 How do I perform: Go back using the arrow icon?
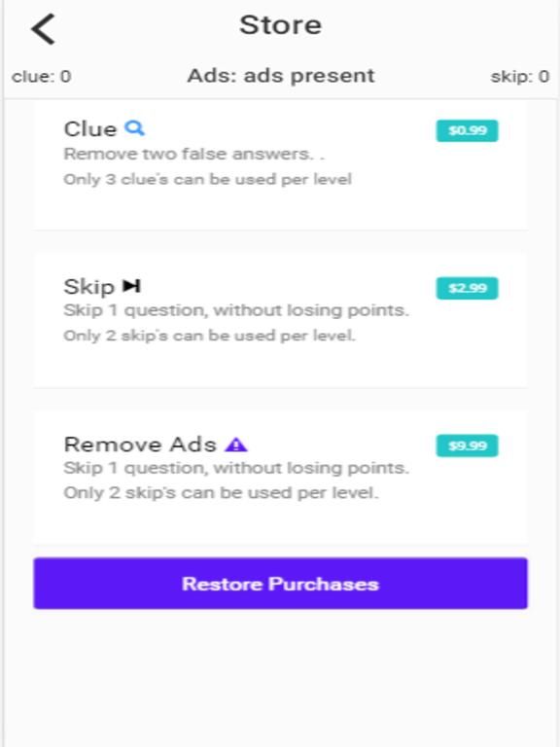point(44,29)
